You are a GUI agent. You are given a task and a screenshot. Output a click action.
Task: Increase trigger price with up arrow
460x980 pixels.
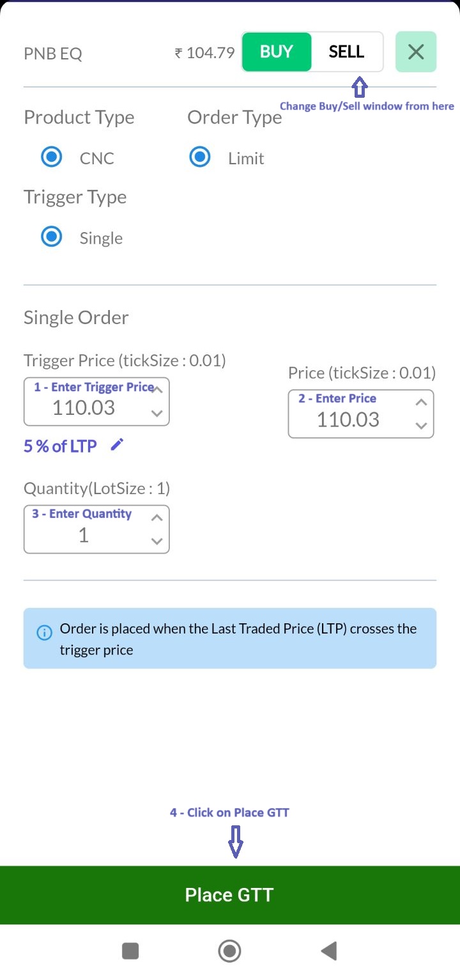tap(157, 390)
